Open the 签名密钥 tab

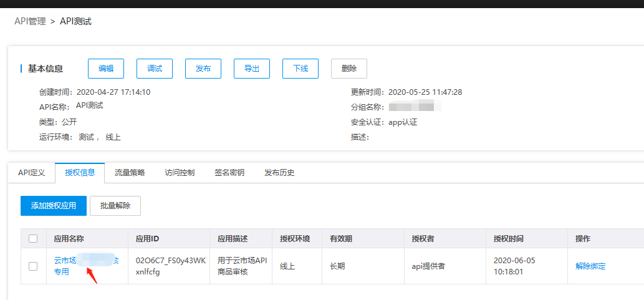(229, 173)
